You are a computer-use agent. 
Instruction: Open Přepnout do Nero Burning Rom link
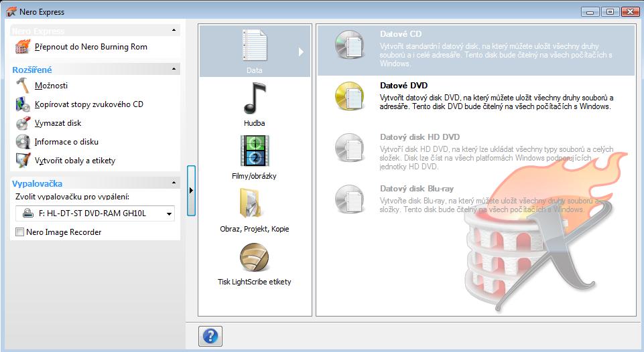click(90, 47)
